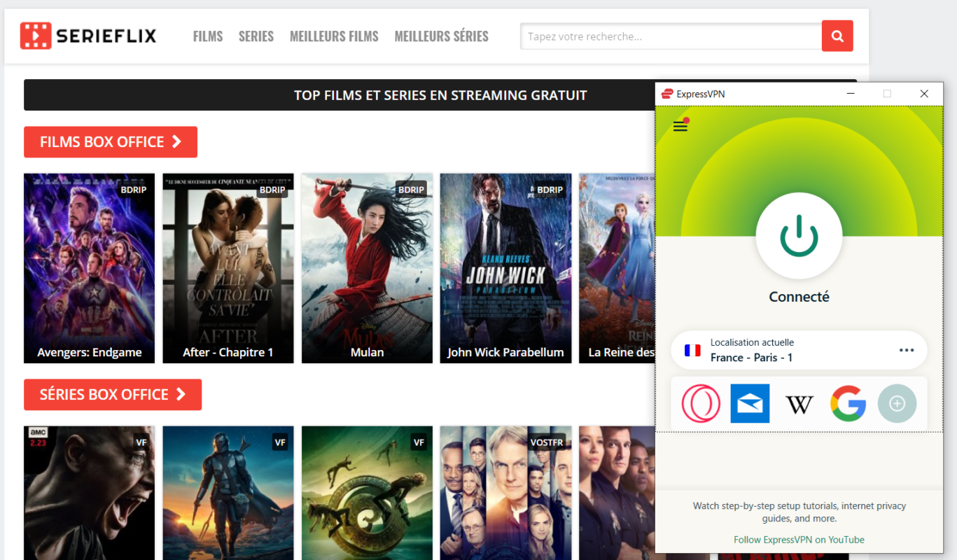957x560 pixels.
Task: Click 'Follow ExpressVPN on YouTube' link
Action: (x=799, y=540)
